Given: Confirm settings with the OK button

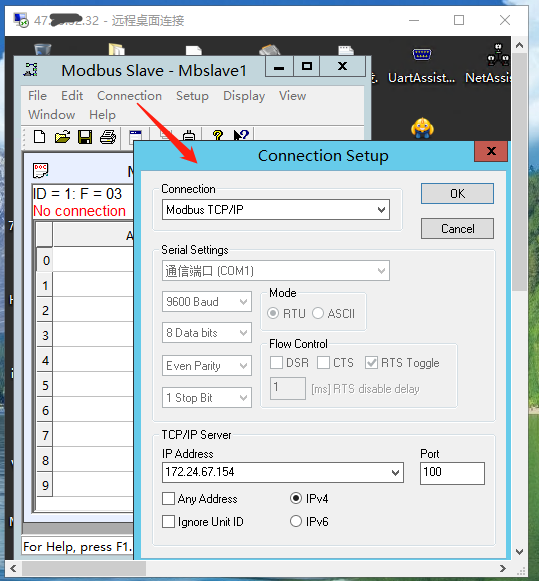Looking at the screenshot, I should click(x=457, y=193).
